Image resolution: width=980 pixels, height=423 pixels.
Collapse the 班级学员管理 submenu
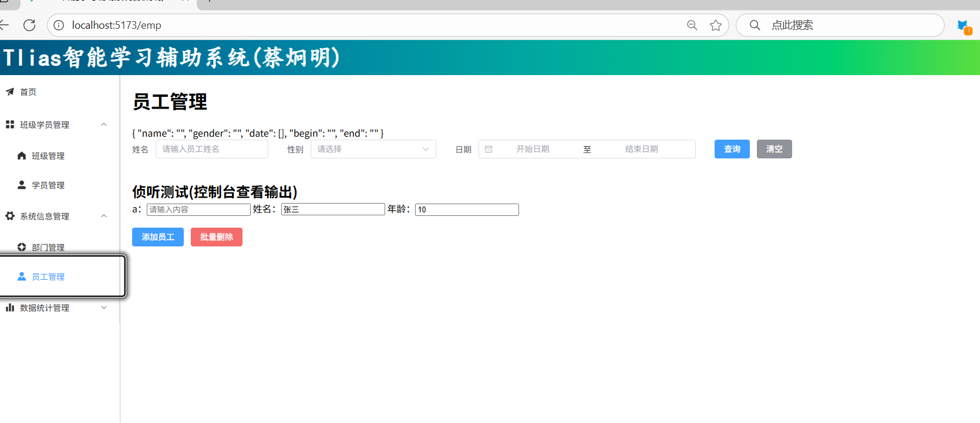104,124
